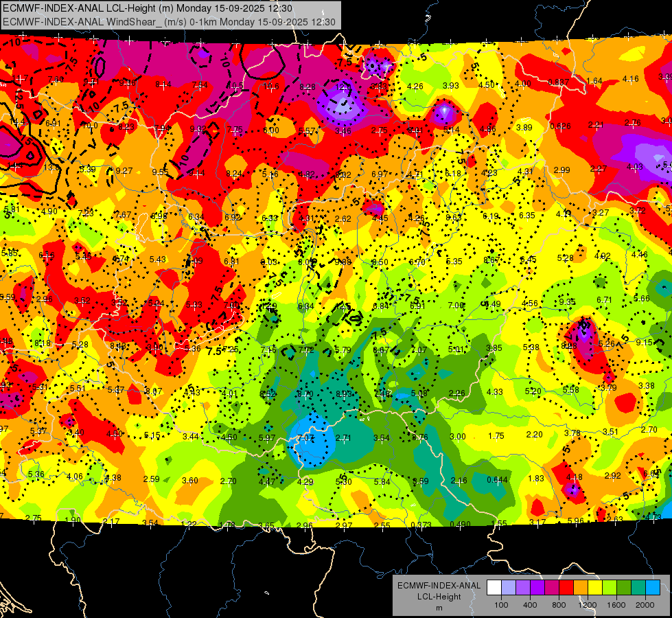The height and width of the screenshot is (618, 672).
Task: Select the value 2.71 on teal area
Action: pyautogui.click(x=343, y=438)
